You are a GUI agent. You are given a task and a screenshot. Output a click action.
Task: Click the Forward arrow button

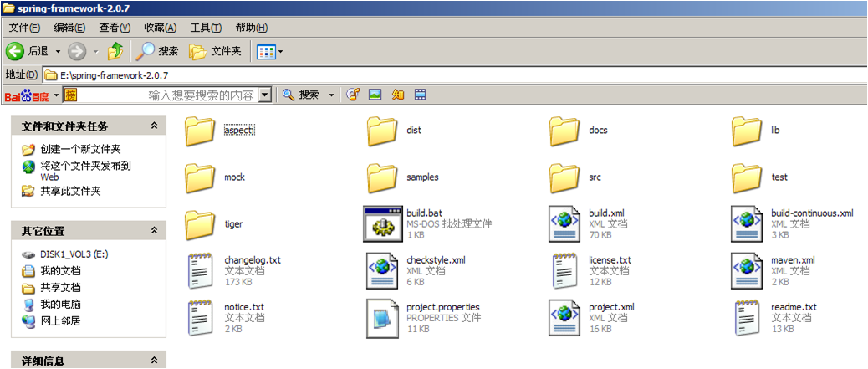(77, 52)
